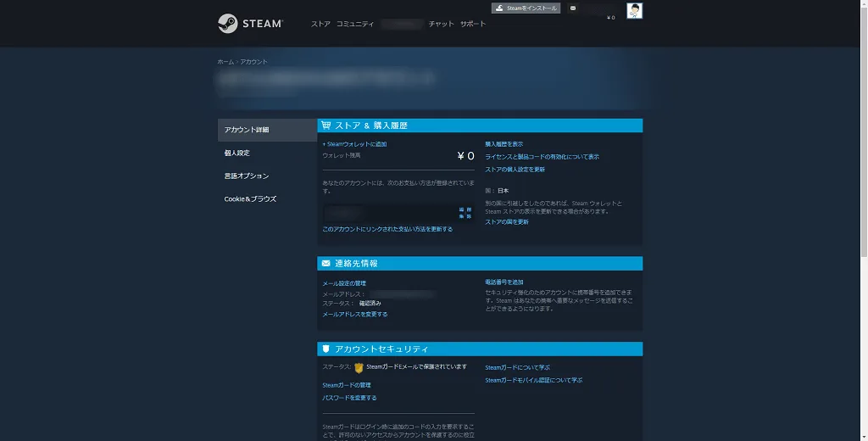Open the コミュニティ menu in the header
The width and height of the screenshot is (868, 441).
(355, 24)
